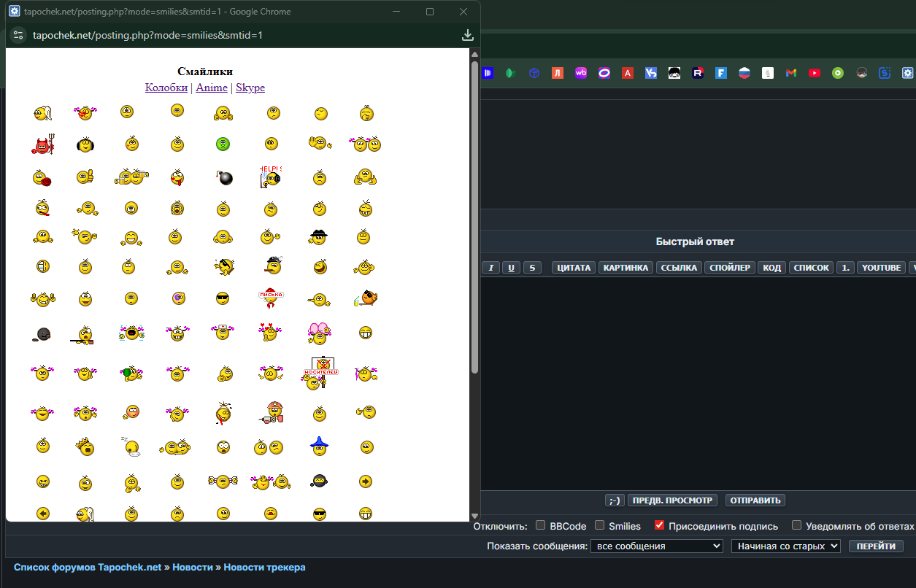
Task: Toggle the BBCode disable checkbox
Action: (541, 525)
